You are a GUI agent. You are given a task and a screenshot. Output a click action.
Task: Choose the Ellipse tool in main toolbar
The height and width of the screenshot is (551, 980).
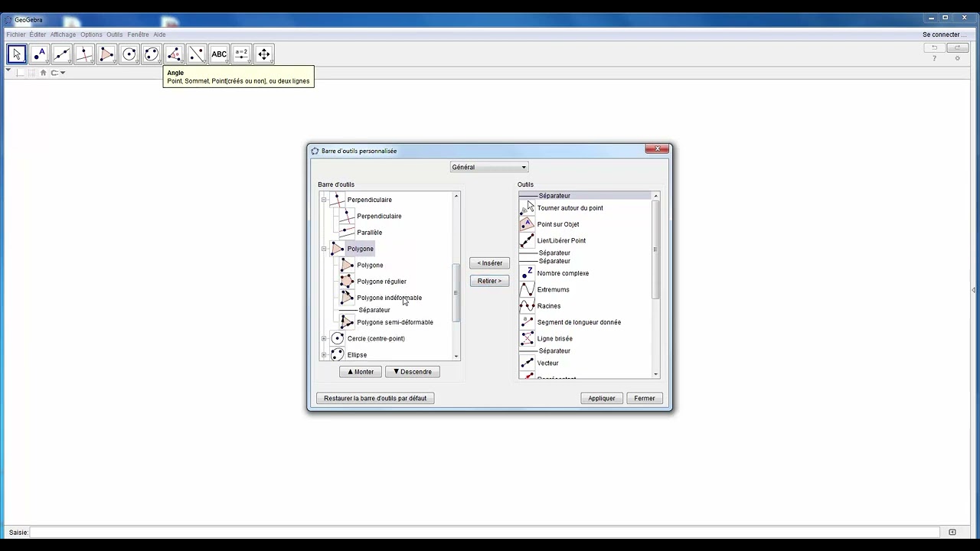152,54
